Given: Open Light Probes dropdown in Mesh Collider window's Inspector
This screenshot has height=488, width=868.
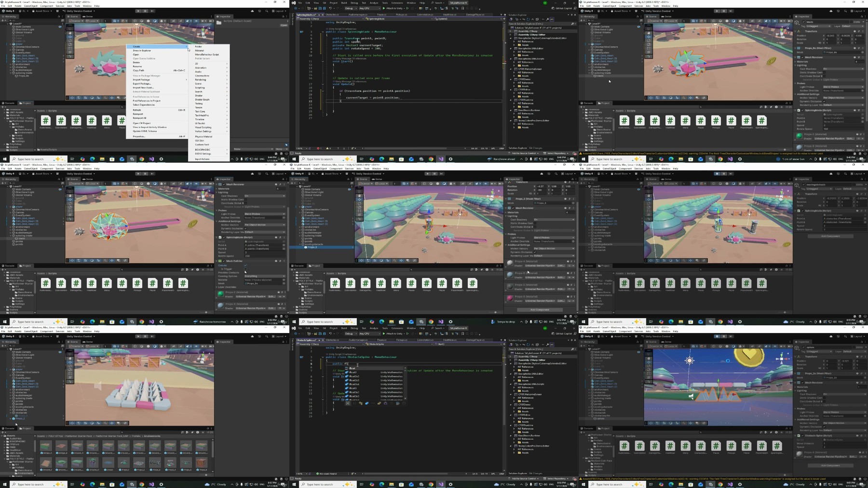Looking at the screenshot, I should [265, 214].
